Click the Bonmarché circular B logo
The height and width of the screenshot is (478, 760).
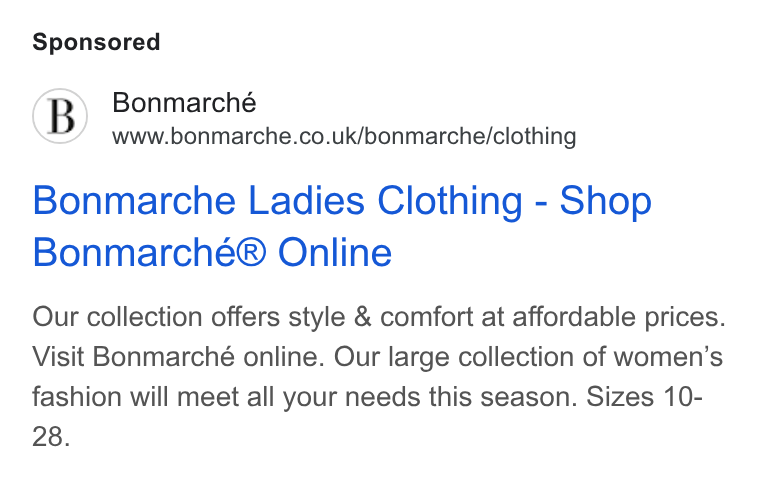60,116
